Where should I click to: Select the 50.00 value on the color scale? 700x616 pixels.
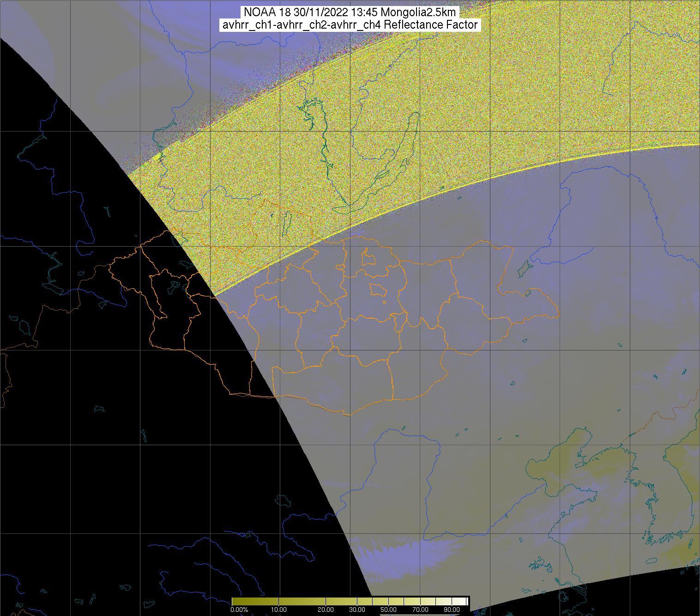(x=388, y=610)
